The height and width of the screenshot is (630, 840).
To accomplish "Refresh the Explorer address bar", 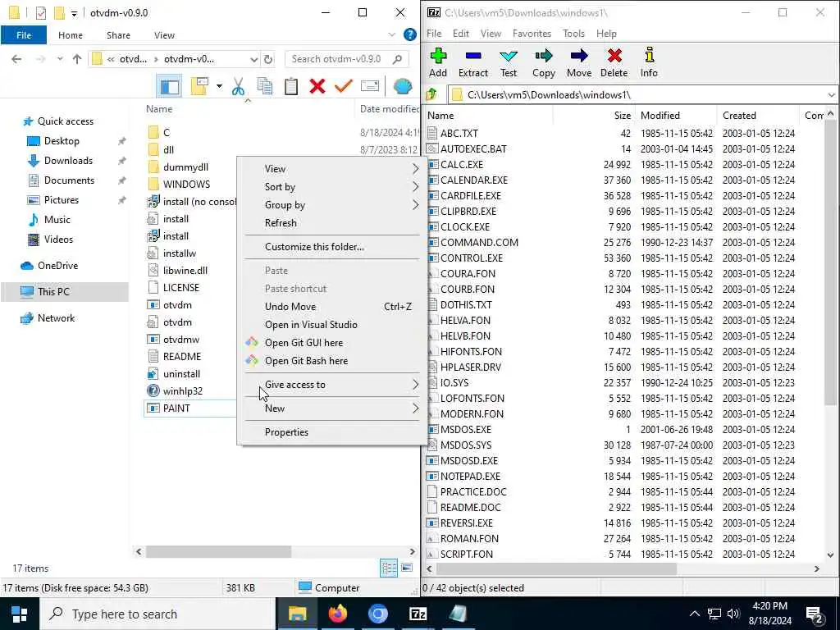I will click(268, 59).
